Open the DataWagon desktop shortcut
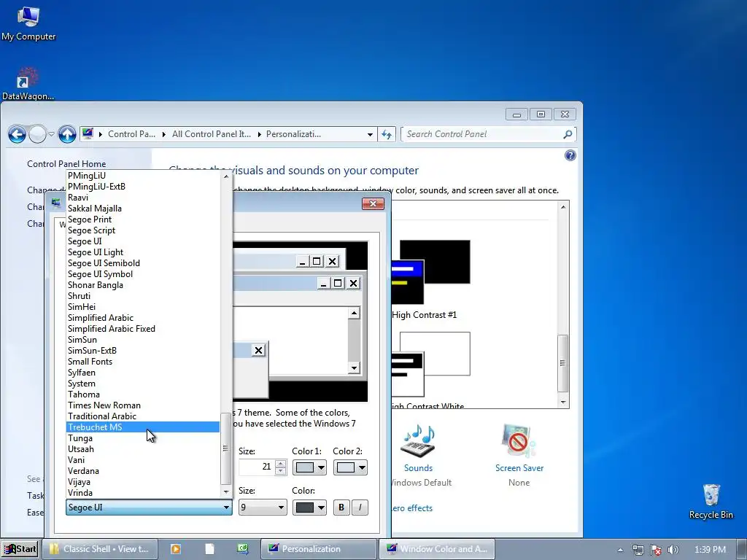The image size is (747, 560). [x=28, y=84]
